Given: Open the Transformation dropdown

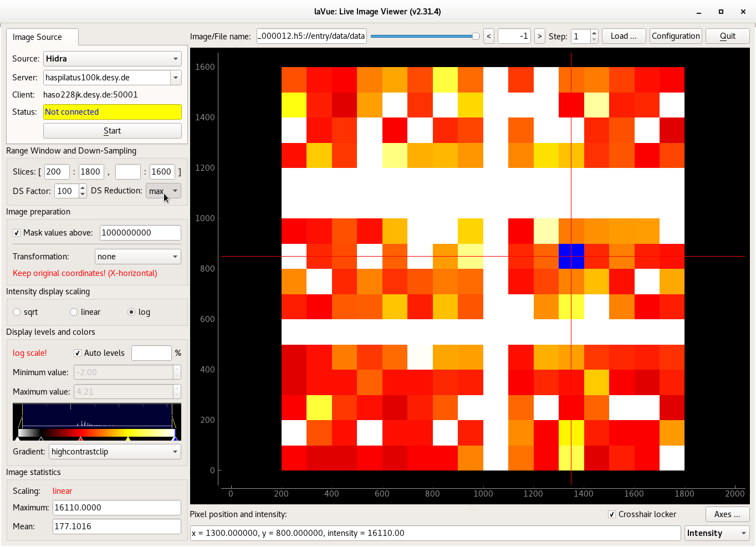Looking at the screenshot, I should 138,257.
